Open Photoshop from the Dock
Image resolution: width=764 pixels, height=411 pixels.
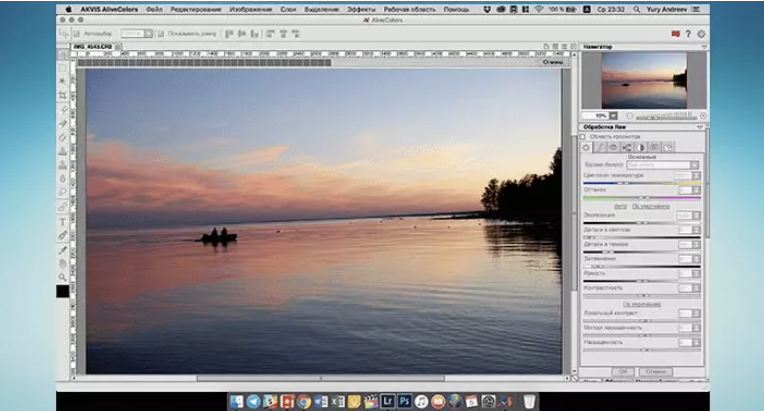point(404,401)
